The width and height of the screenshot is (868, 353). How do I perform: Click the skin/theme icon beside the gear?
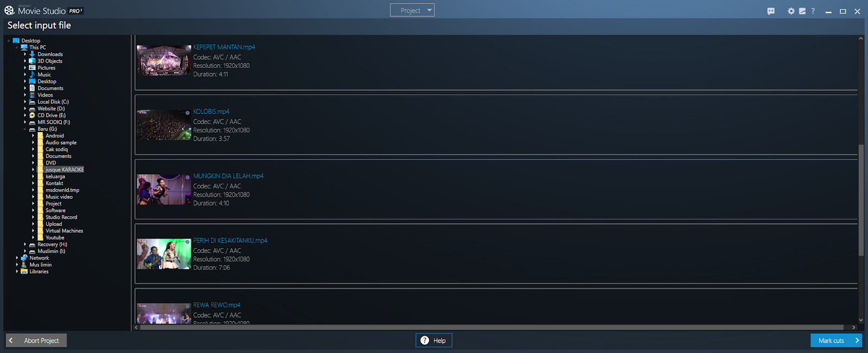[x=802, y=11]
